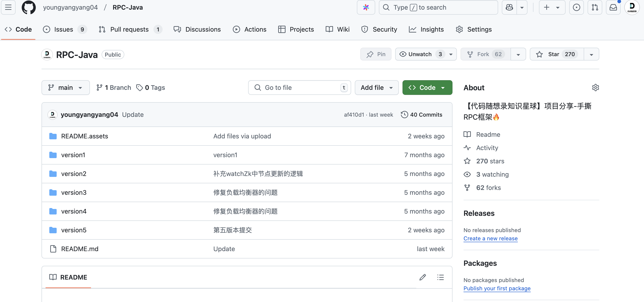Click Create a new release
This screenshot has height=302, width=644.
[490, 238]
